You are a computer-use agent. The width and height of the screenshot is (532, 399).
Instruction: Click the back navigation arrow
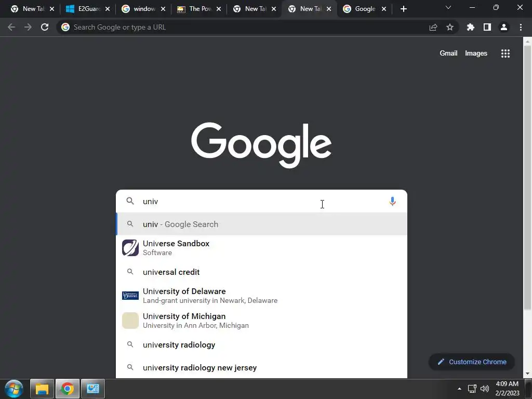pyautogui.click(x=11, y=27)
